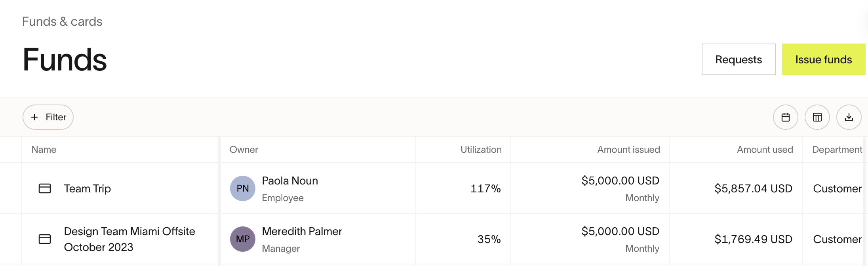Open the column layout settings icon

817,117
